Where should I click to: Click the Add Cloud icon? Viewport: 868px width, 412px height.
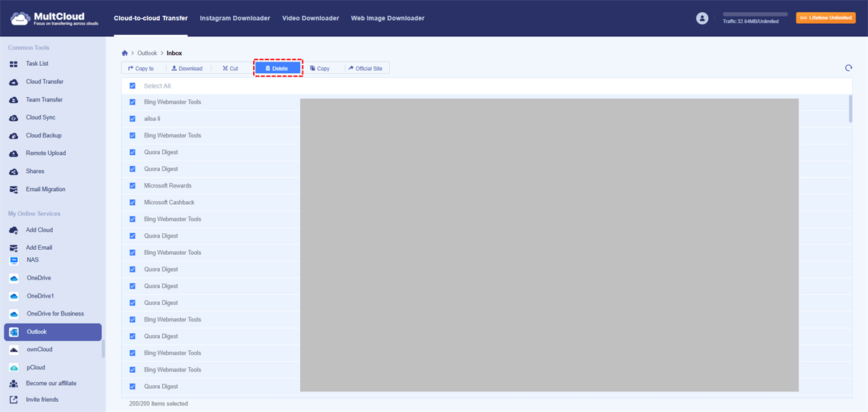click(x=14, y=230)
